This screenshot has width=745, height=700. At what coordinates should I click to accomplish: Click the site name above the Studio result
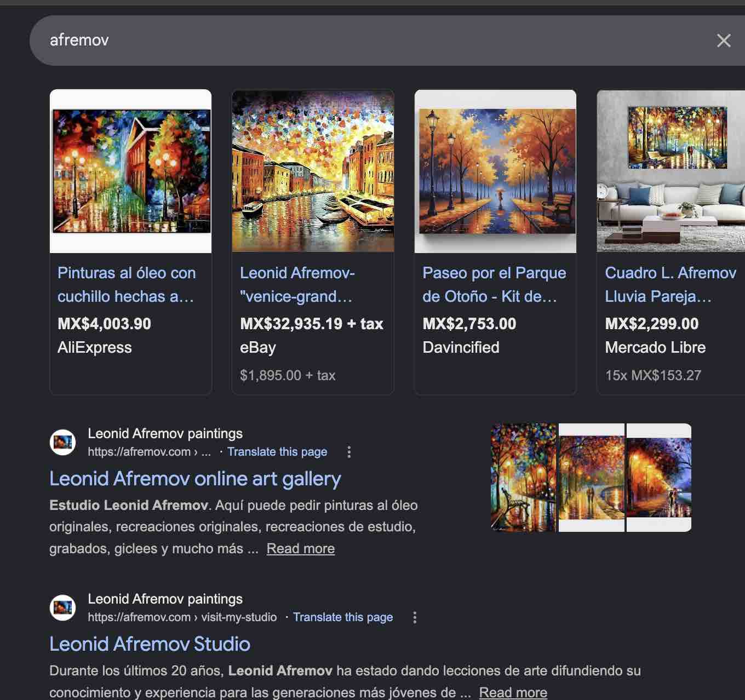[x=165, y=599]
